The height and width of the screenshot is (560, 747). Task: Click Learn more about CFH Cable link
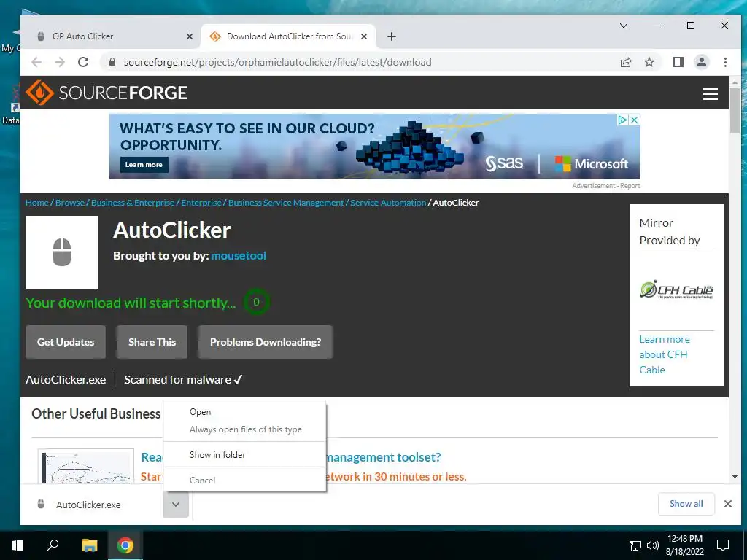click(x=664, y=354)
